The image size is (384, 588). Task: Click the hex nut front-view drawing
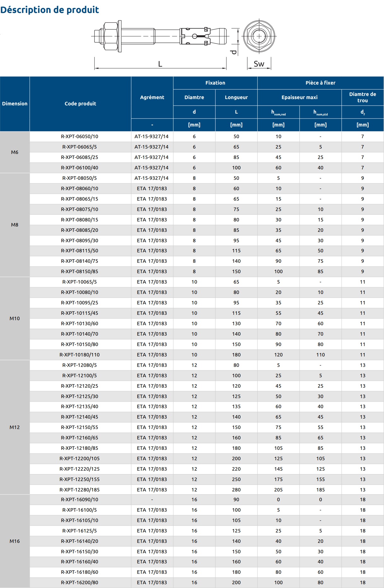pos(259,36)
